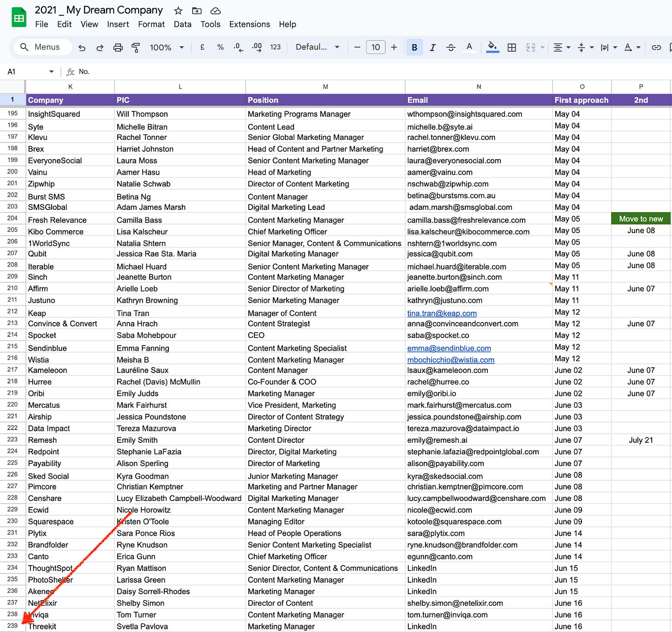Select column K header
Viewport: 672px width, 632px height.
70,87
